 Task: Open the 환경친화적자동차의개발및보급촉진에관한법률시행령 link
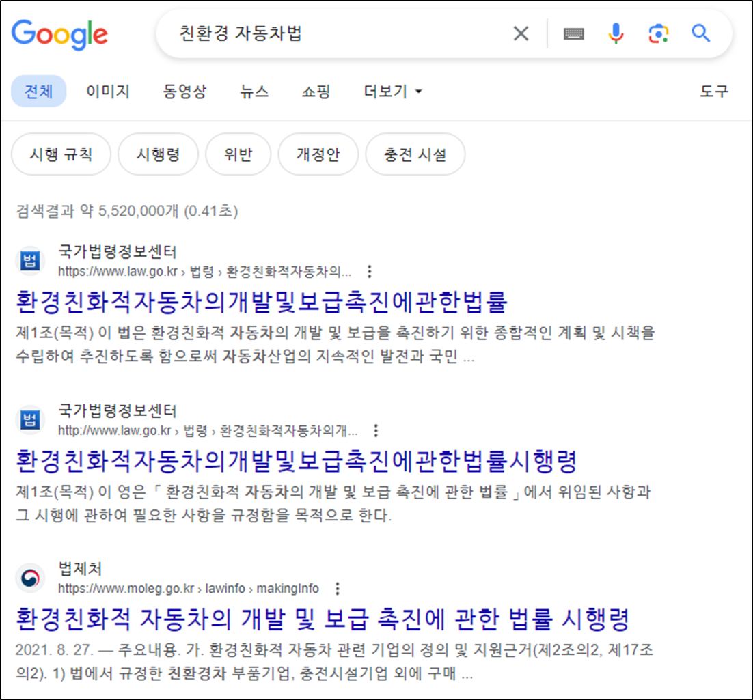[297, 461]
